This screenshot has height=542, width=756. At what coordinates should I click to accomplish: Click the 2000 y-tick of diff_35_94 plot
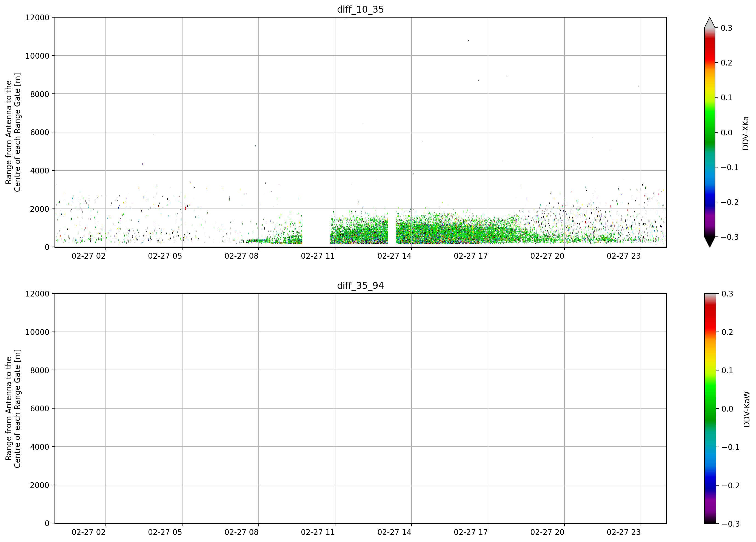tap(40, 485)
